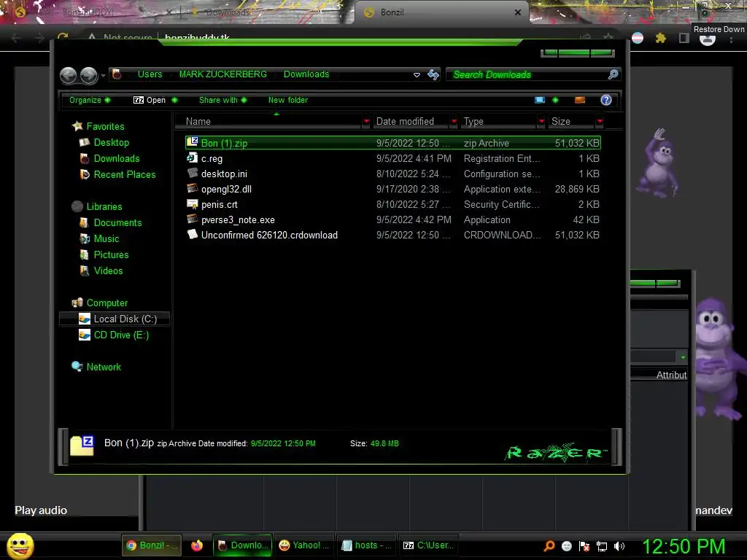Image resolution: width=747 pixels, height=560 pixels.
Task: Click the search magnifier icon
Action: [613, 74]
